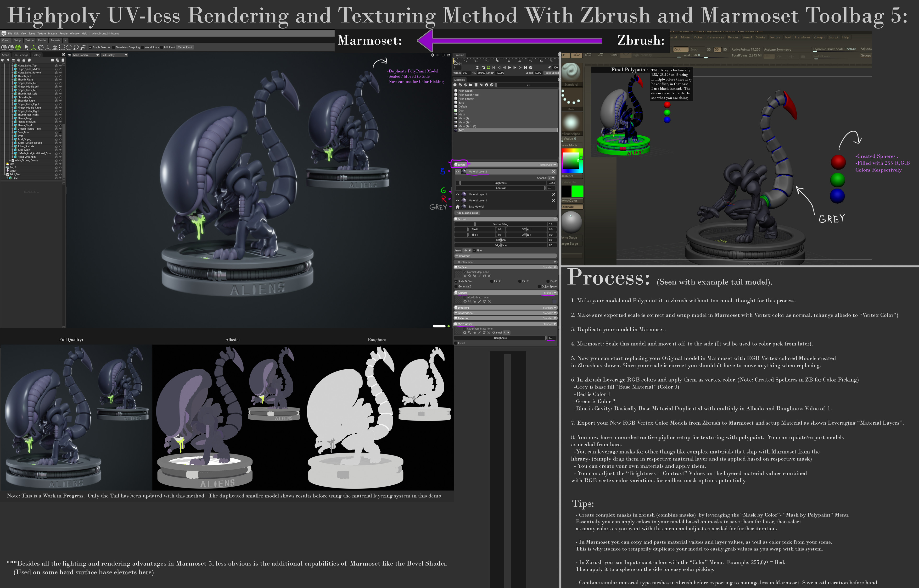Add a new light with the bulb icon

point(8,60)
